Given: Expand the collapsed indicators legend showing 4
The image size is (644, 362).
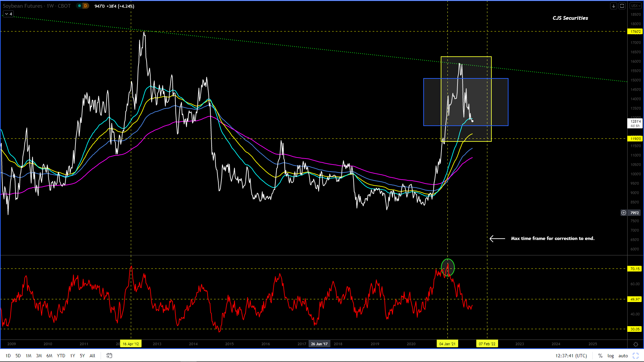Looking at the screenshot, I should (x=8, y=14).
